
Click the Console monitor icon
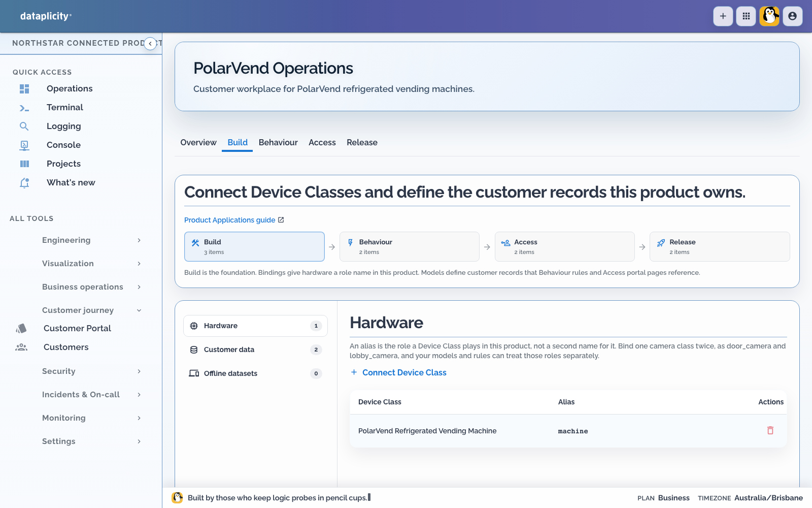[x=24, y=145]
